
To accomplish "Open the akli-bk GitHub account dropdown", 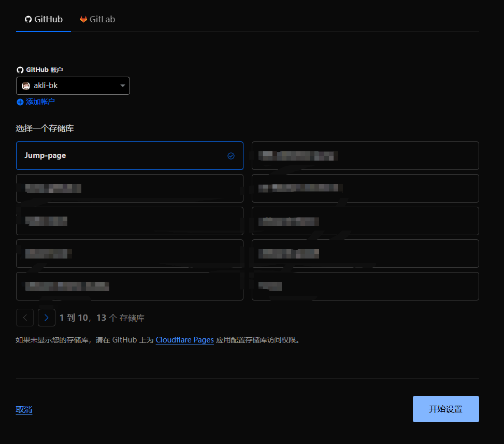I will pos(73,86).
